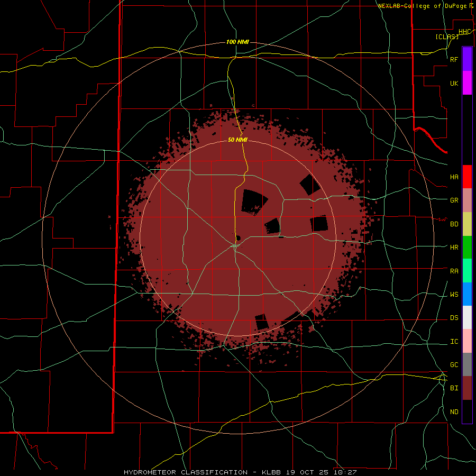Click the black ND legend color swatch

467,411
